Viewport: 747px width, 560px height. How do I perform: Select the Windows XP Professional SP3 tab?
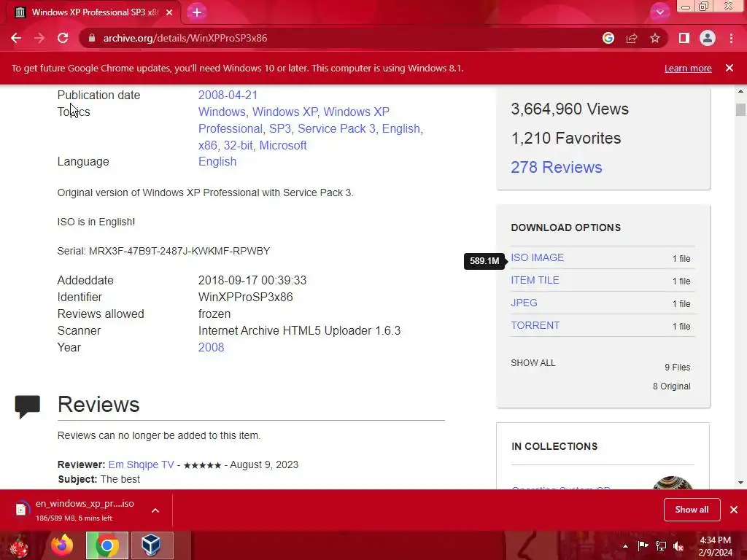click(x=93, y=12)
